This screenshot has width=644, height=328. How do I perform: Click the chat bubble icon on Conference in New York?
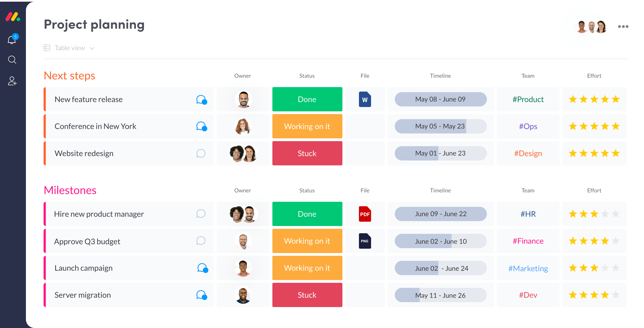(201, 126)
